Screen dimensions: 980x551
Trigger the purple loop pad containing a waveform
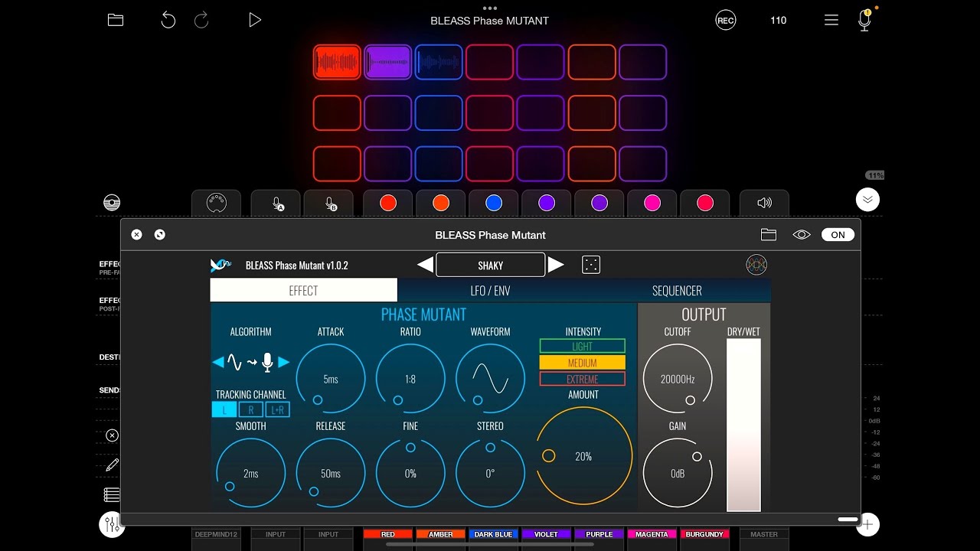click(x=387, y=62)
